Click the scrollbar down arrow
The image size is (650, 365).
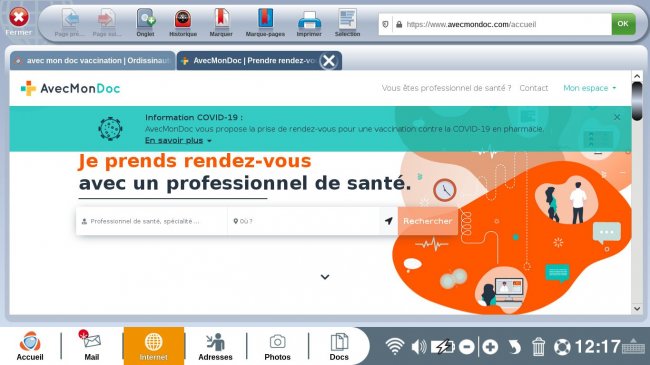[637, 309]
